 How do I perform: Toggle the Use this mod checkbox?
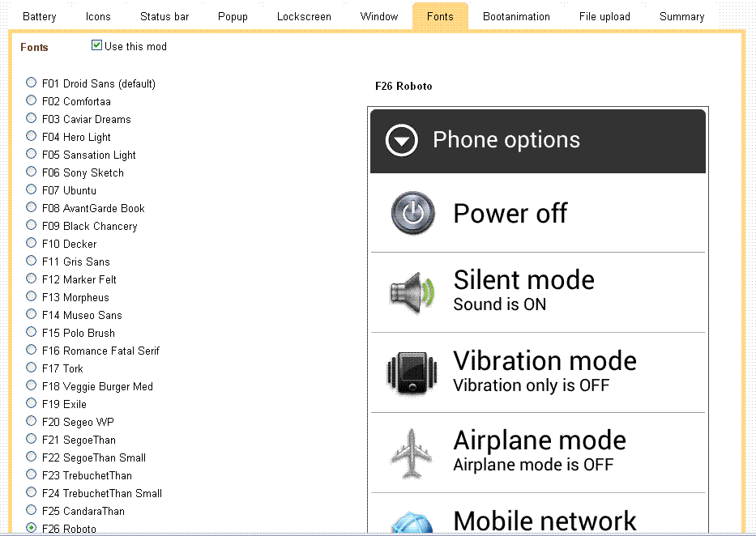click(97, 45)
